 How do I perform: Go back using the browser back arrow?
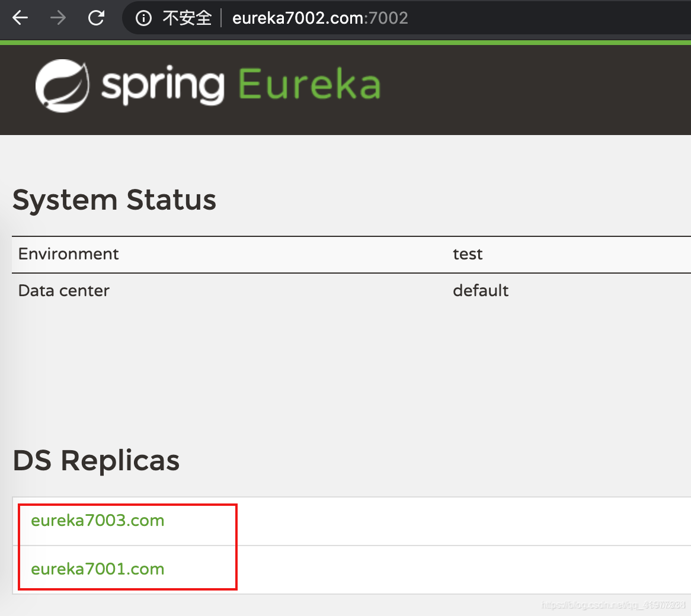click(x=20, y=18)
